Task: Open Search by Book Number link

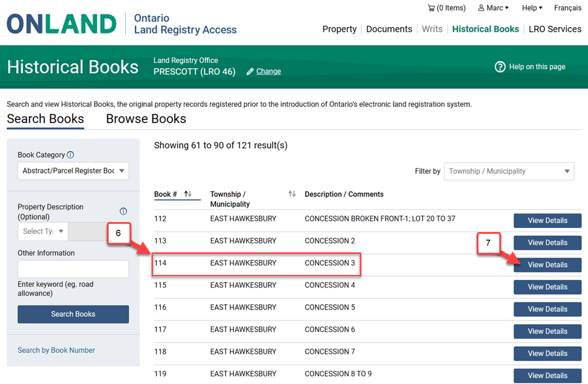Action: pos(56,350)
